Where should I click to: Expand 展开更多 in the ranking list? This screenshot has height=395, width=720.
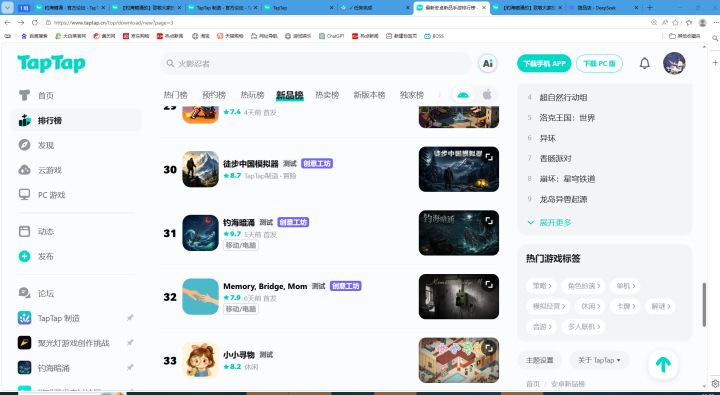(550, 222)
